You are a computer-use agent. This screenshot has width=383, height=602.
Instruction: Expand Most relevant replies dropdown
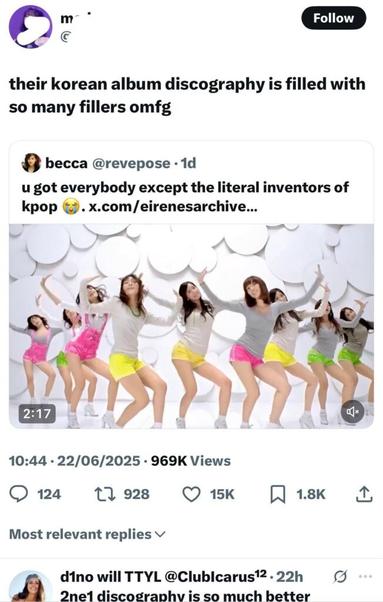pyautogui.click(x=87, y=534)
